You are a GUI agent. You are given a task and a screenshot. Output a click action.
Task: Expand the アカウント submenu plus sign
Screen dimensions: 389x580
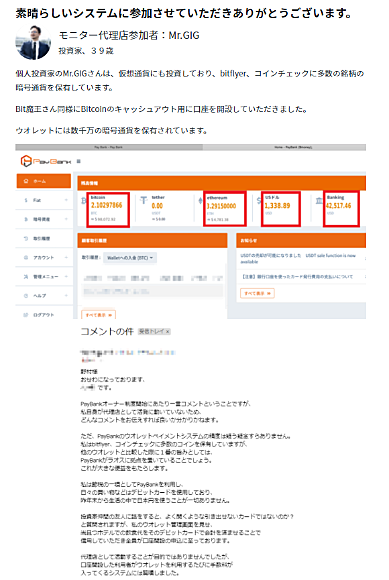click(x=66, y=257)
